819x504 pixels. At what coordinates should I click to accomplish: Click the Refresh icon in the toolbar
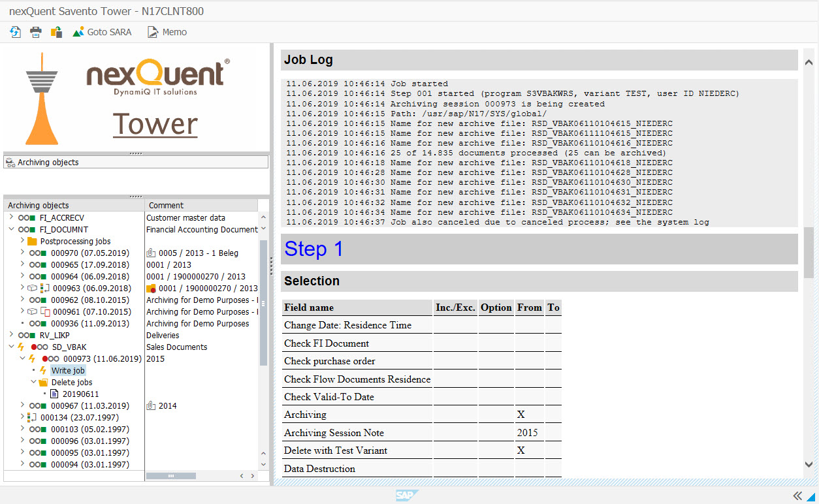click(15, 32)
